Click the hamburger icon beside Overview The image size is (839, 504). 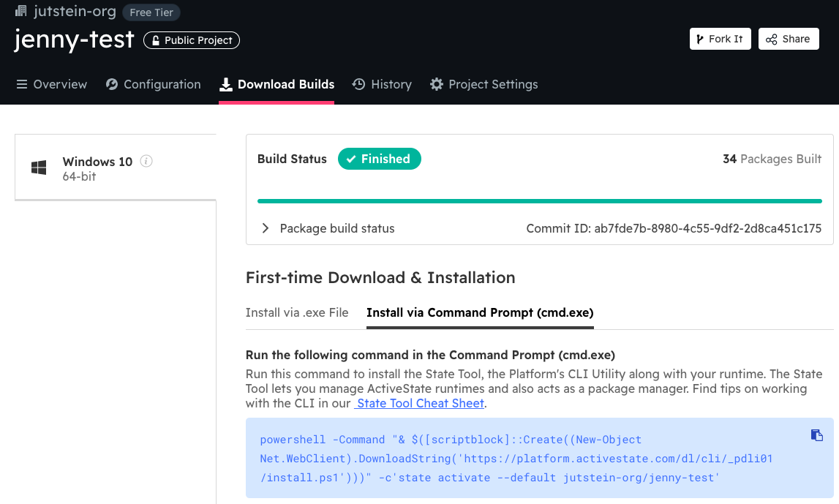click(22, 85)
